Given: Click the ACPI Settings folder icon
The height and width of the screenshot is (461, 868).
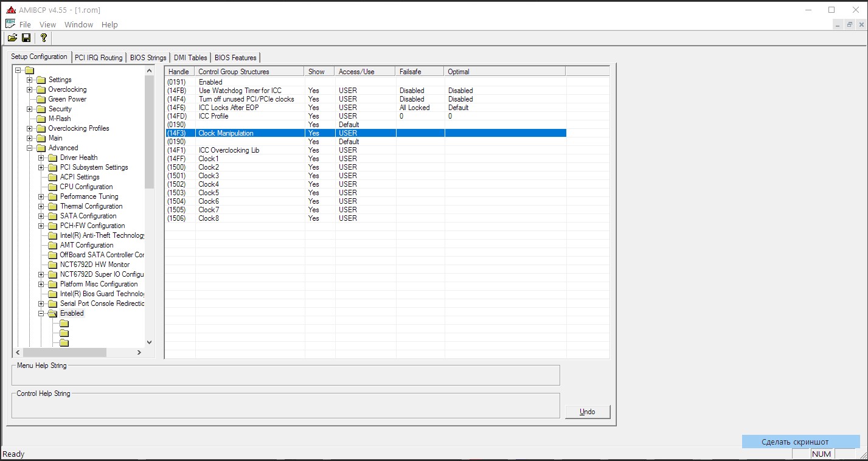Looking at the screenshot, I should tap(53, 177).
